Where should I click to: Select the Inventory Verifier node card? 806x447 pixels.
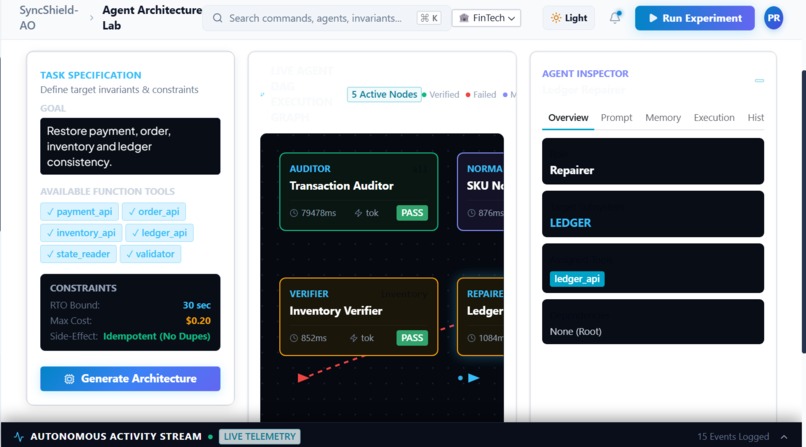[359, 317]
